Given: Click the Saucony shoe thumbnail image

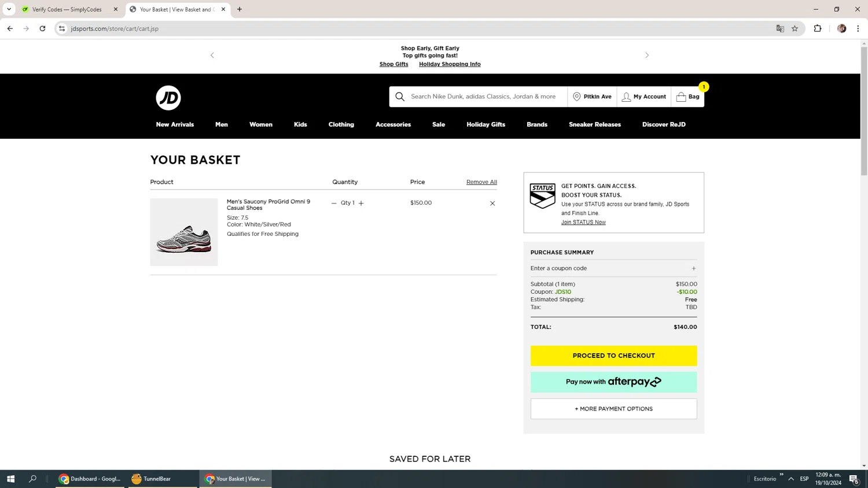Looking at the screenshot, I should 184,232.
